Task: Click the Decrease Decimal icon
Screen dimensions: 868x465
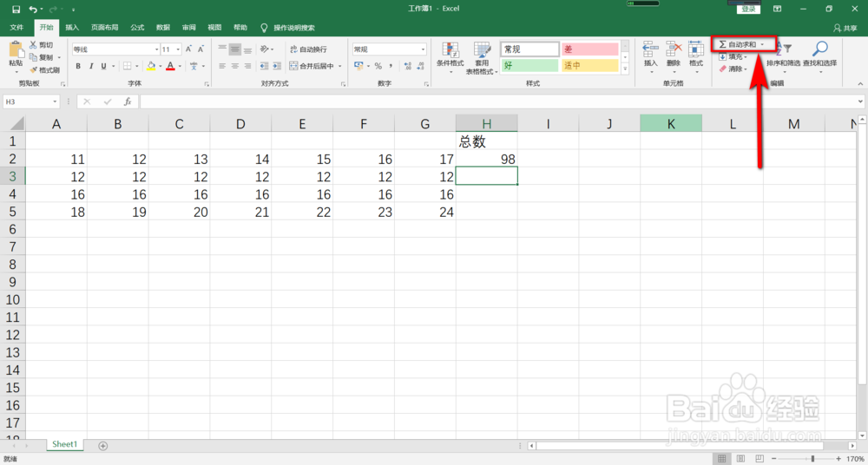Action: [x=421, y=66]
